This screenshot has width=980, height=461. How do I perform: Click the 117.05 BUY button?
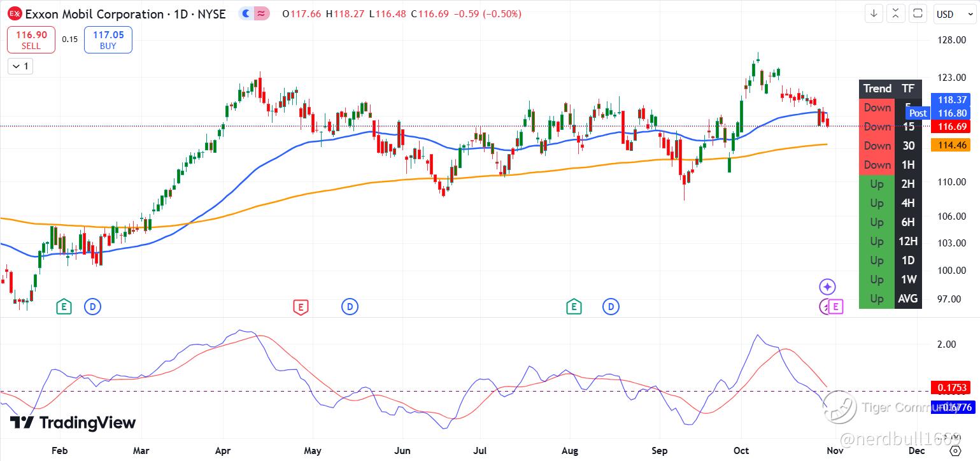(x=108, y=39)
